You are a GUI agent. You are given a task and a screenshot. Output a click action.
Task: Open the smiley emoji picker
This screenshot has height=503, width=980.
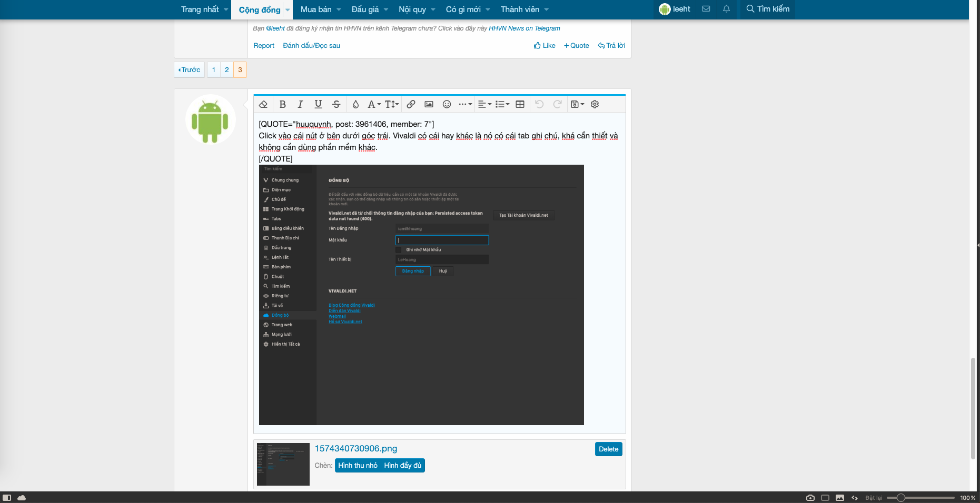(x=447, y=104)
